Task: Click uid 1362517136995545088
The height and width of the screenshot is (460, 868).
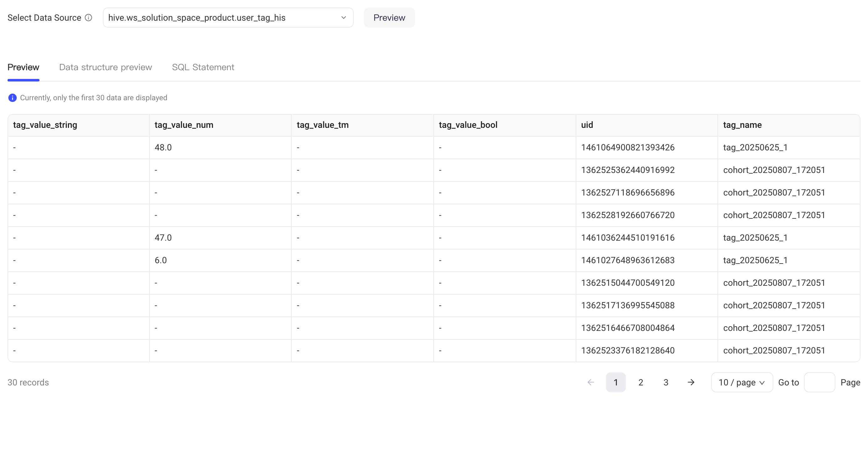Action: 628,306
